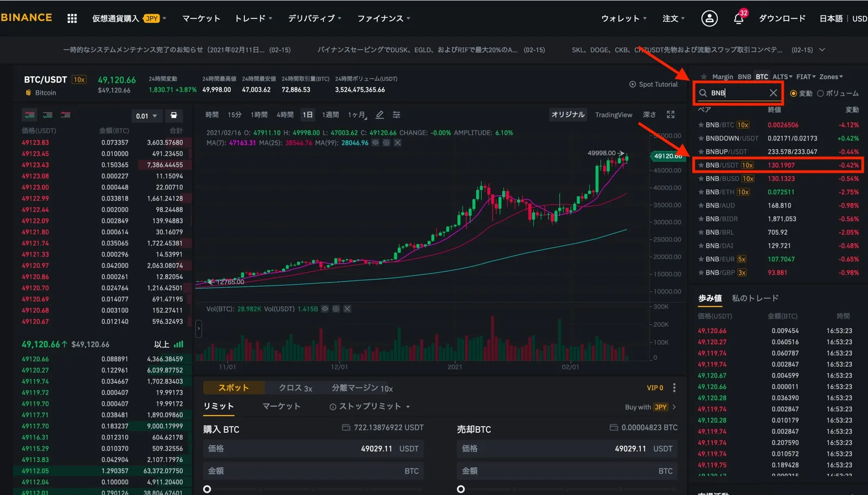Favorite the BNB/USDT pair star

click(x=701, y=165)
